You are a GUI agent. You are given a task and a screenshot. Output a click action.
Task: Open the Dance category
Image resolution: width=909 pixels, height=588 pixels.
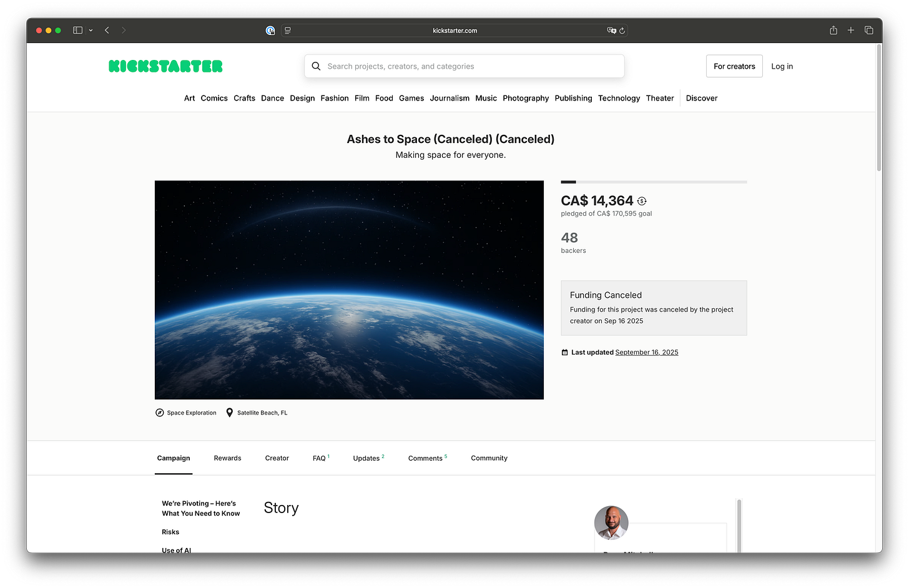coord(272,98)
